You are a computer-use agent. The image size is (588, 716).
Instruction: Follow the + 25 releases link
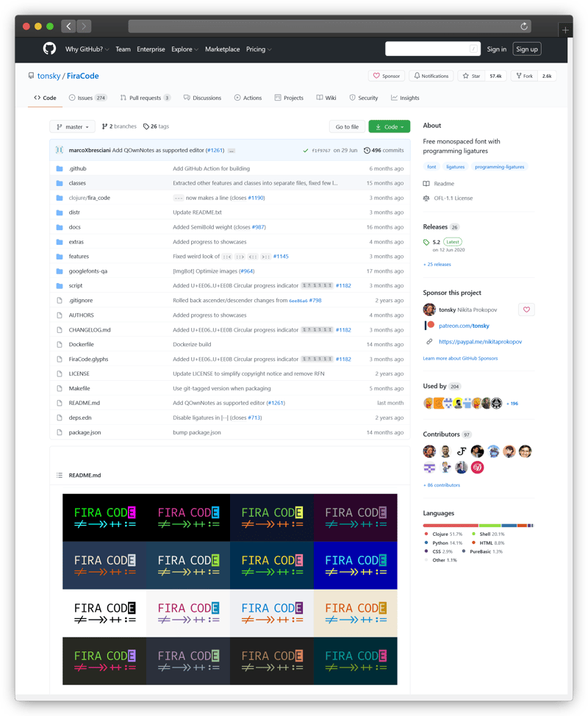point(437,265)
